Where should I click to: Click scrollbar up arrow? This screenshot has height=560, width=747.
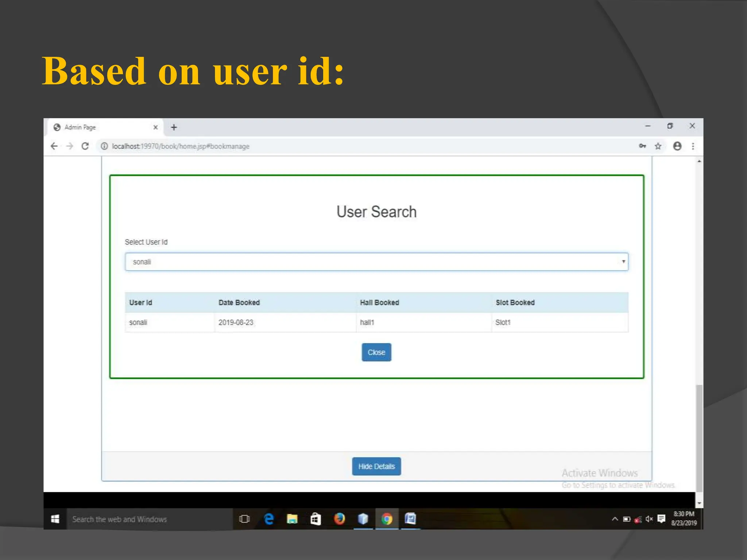(699, 161)
